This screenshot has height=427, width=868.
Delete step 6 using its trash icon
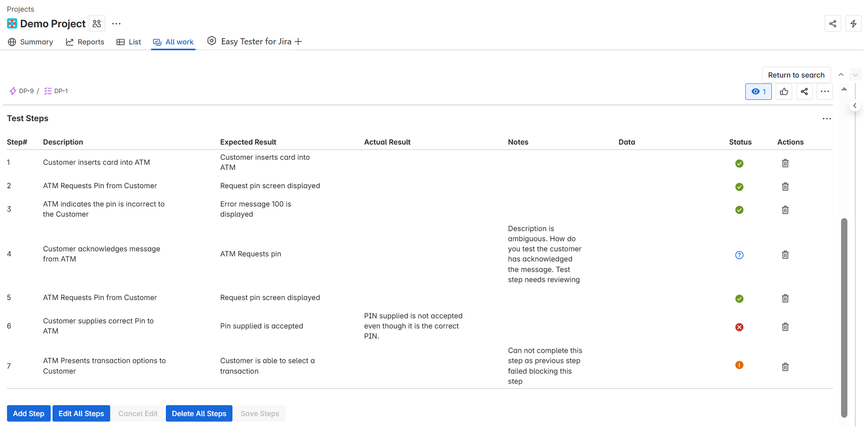pyautogui.click(x=785, y=327)
